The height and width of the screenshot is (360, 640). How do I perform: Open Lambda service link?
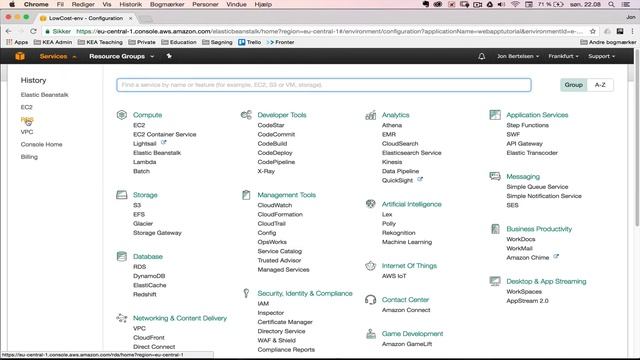[x=144, y=162]
